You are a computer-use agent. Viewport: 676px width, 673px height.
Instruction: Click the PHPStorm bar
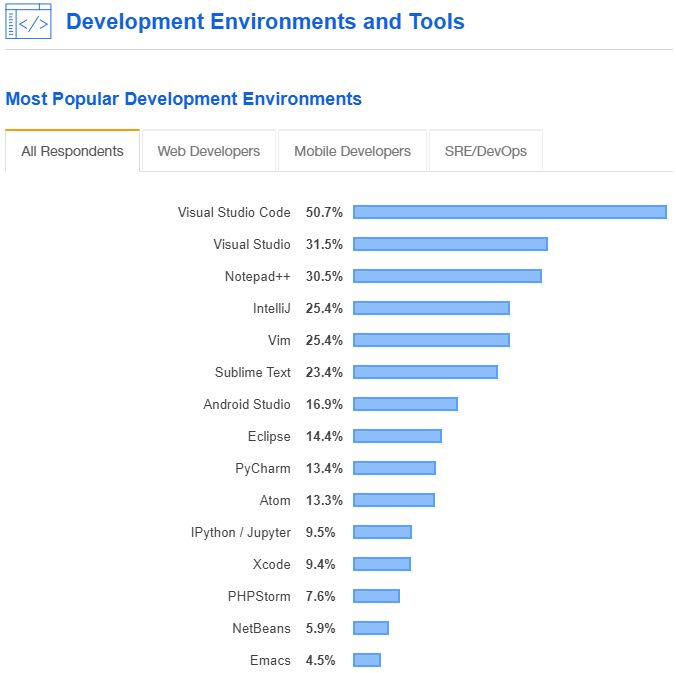click(376, 596)
